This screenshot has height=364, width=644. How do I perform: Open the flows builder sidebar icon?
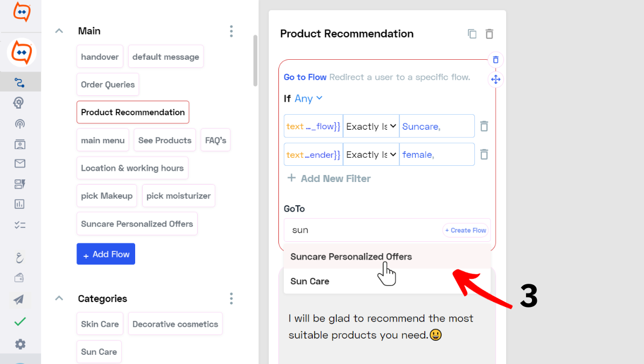[20, 82]
